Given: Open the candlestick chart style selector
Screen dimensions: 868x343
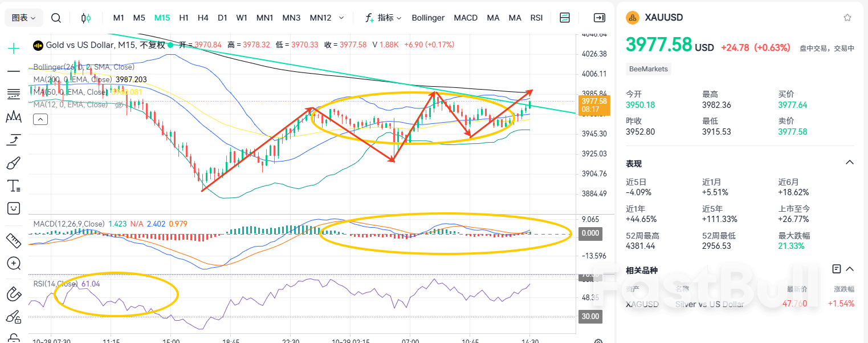Looking at the screenshot, I should [x=86, y=18].
